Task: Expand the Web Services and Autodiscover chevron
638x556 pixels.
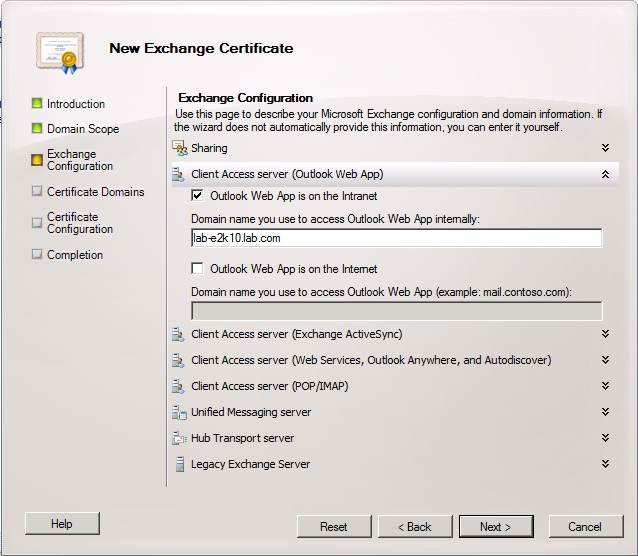Action: click(x=605, y=360)
